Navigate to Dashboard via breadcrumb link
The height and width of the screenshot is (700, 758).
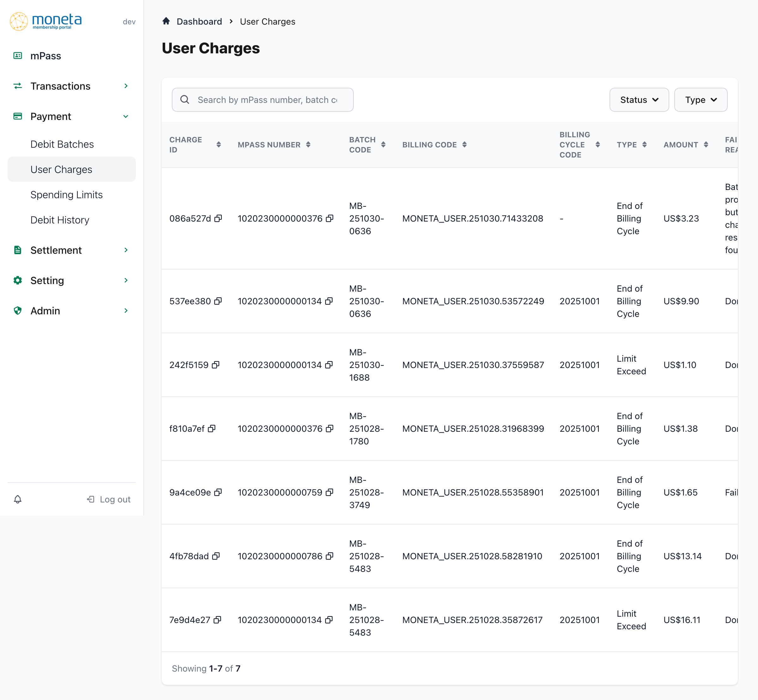coord(200,21)
